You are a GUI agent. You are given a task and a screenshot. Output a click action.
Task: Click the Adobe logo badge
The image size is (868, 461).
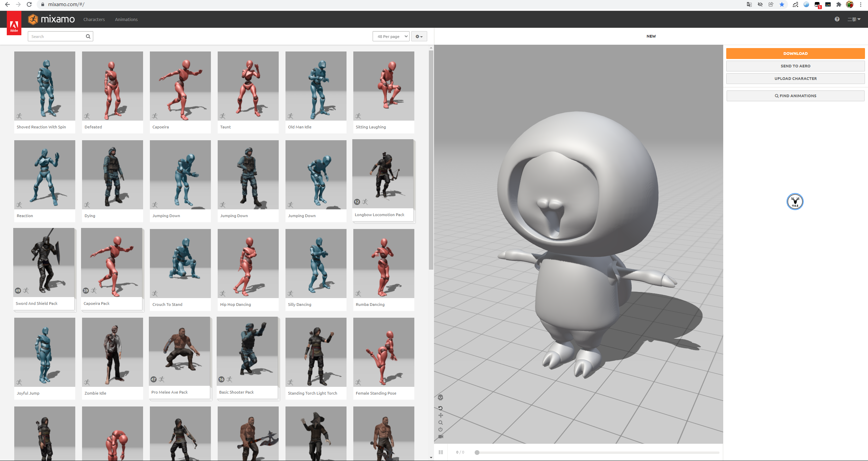[x=14, y=23]
